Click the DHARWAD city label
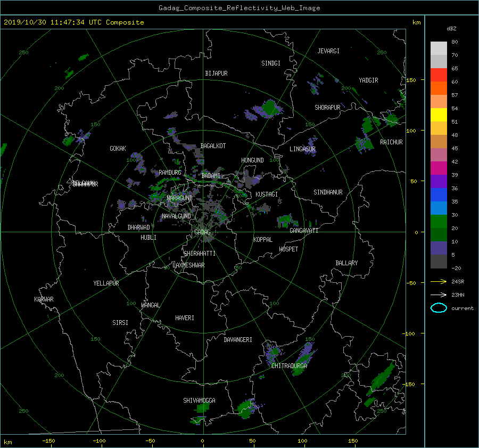This screenshot has width=479, height=448. coord(138,227)
